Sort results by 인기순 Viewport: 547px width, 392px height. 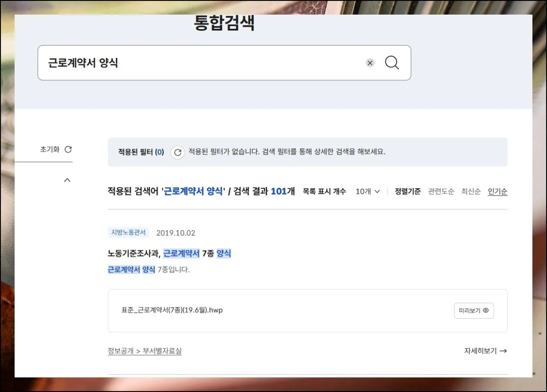tap(497, 191)
